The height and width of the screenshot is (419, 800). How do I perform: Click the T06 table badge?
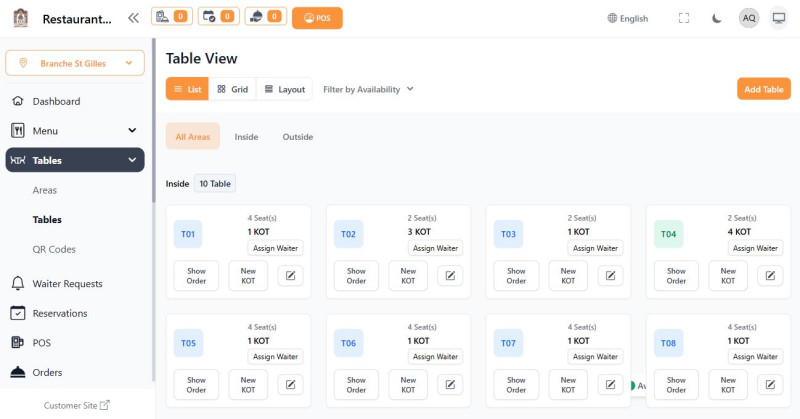[x=348, y=343]
